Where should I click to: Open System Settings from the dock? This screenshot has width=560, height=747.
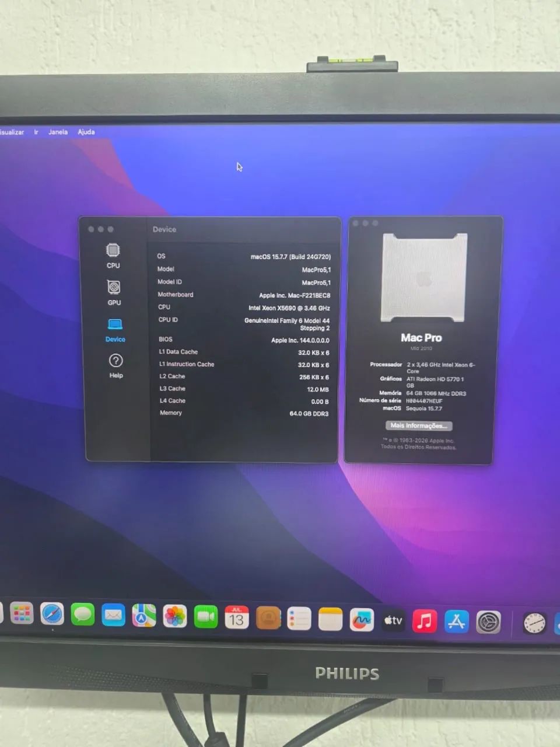coord(488,622)
